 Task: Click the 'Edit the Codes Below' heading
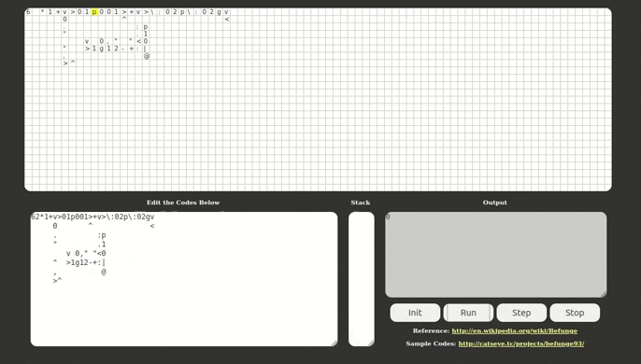click(183, 203)
